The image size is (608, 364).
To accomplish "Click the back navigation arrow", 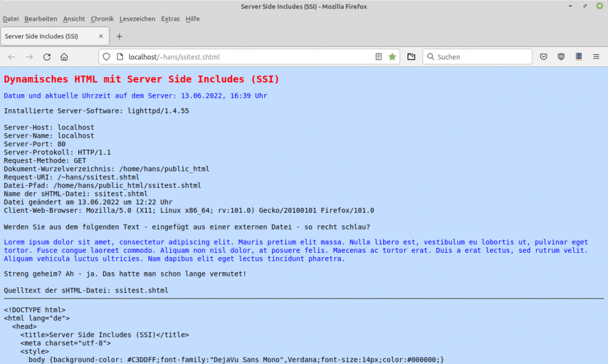I will coord(12,57).
